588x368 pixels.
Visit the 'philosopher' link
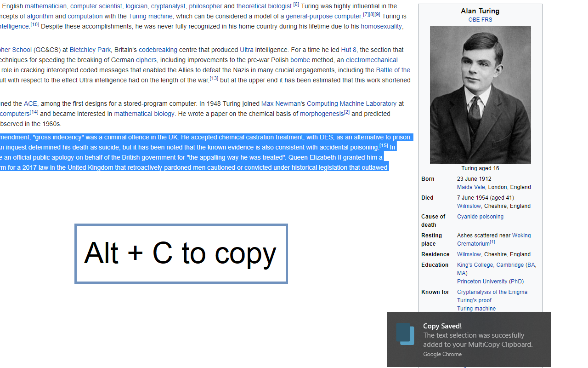205,6
